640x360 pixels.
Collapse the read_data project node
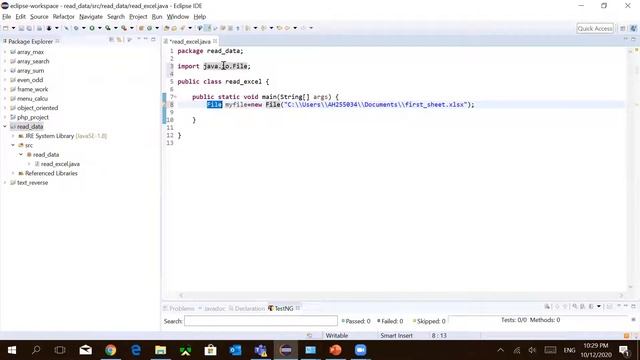click(x=5, y=127)
